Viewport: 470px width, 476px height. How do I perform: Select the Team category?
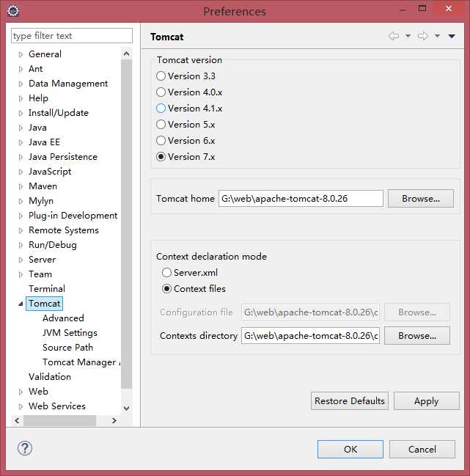pyautogui.click(x=40, y=274)
